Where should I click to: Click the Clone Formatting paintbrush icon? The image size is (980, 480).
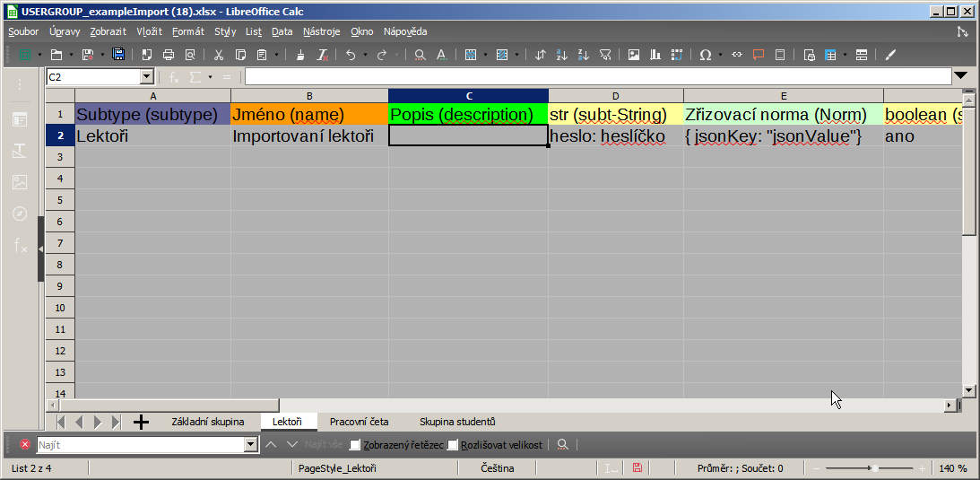click(300, 55)
